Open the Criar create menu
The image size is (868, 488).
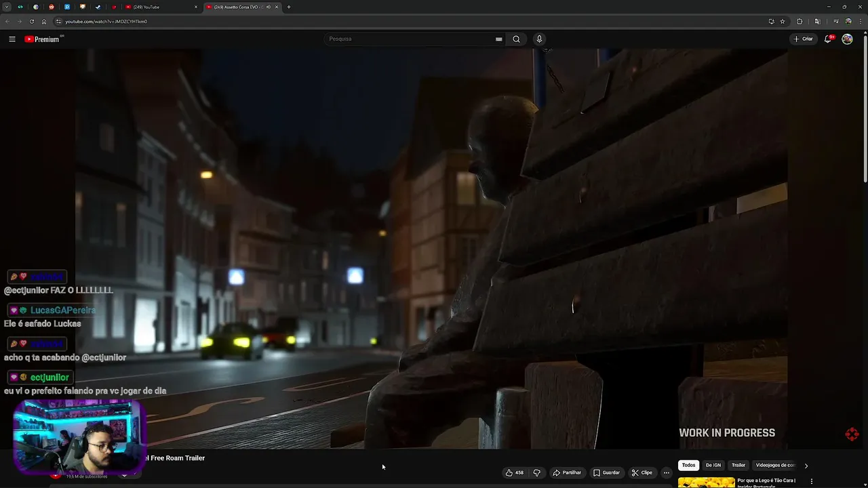point(803,39)
